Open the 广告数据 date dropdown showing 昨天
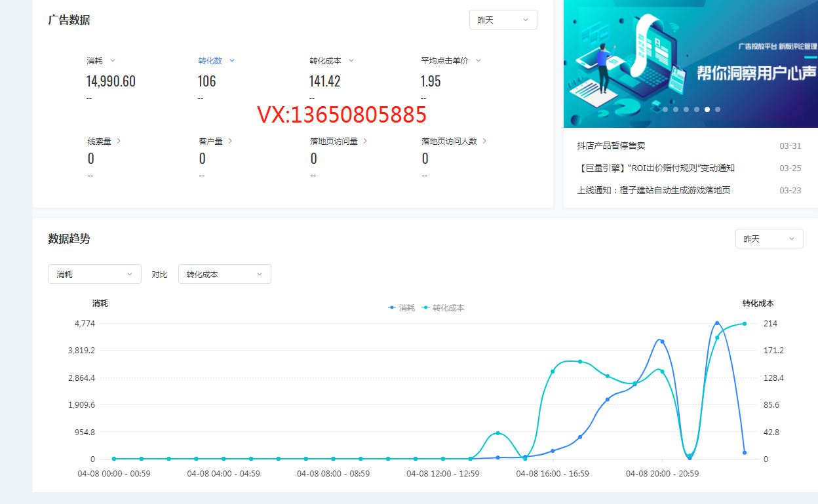 (503, 20)
